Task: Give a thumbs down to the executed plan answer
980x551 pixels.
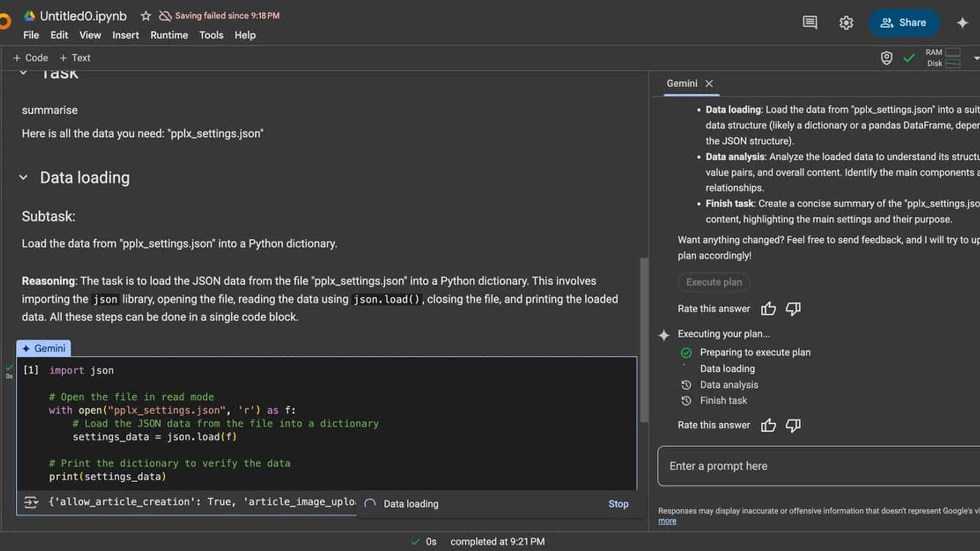Action: coord(793,425)
